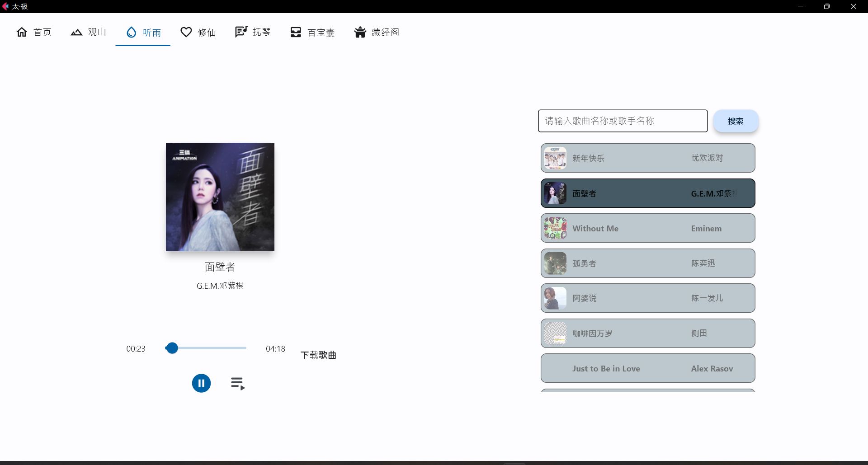Click the pavilion icon beside 藏经阁
Screen dimensions: 868x465
click(x=360, y=32)
